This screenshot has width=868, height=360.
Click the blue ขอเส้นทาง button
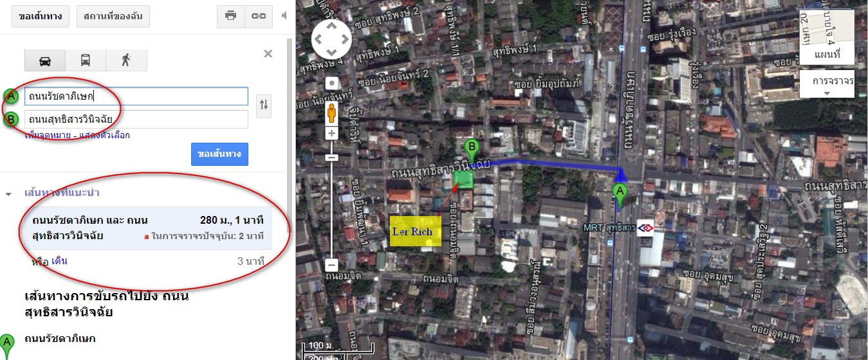click(219, 154)
